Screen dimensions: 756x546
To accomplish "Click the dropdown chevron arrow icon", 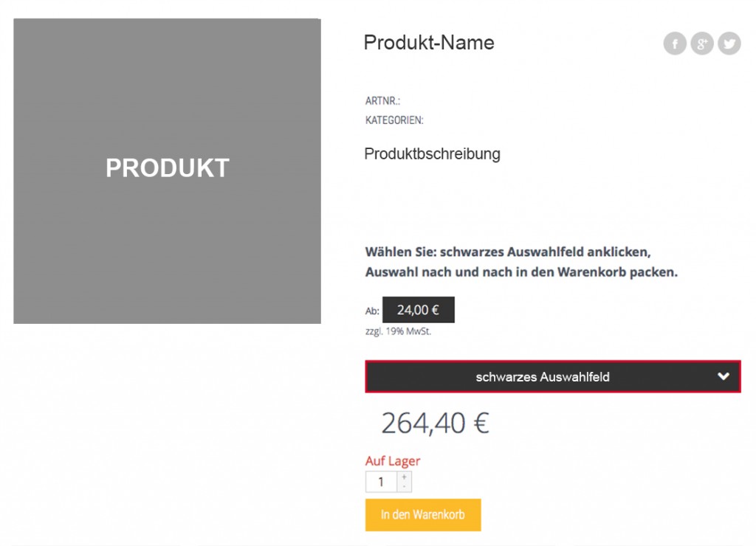I will tap(724, 376).
